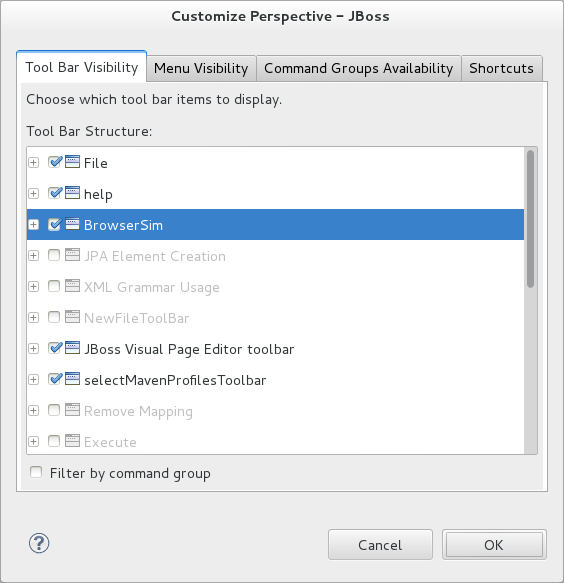Select the selectMavenProfilesToolbar label

(175, 380)
